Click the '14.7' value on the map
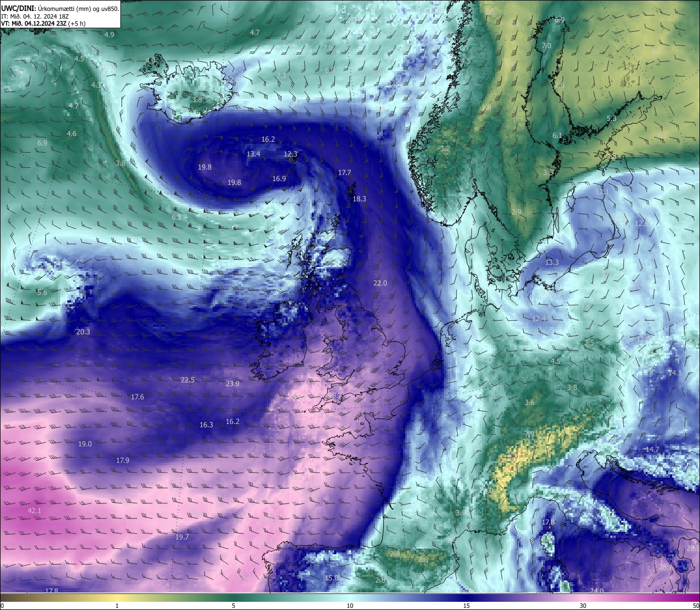The width and height of the screenshot is (700, 610). (652, 449)
